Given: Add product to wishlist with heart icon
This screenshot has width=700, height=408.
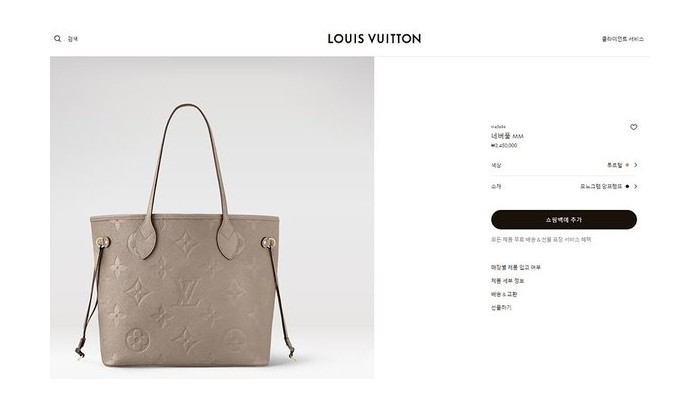Looking at the screenshot, I should 633,127.
